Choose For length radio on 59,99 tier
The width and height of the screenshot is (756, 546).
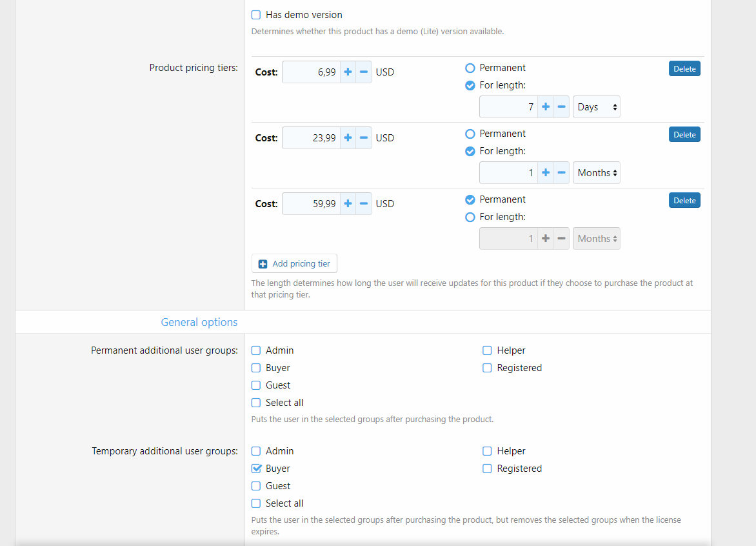[470, 217]
